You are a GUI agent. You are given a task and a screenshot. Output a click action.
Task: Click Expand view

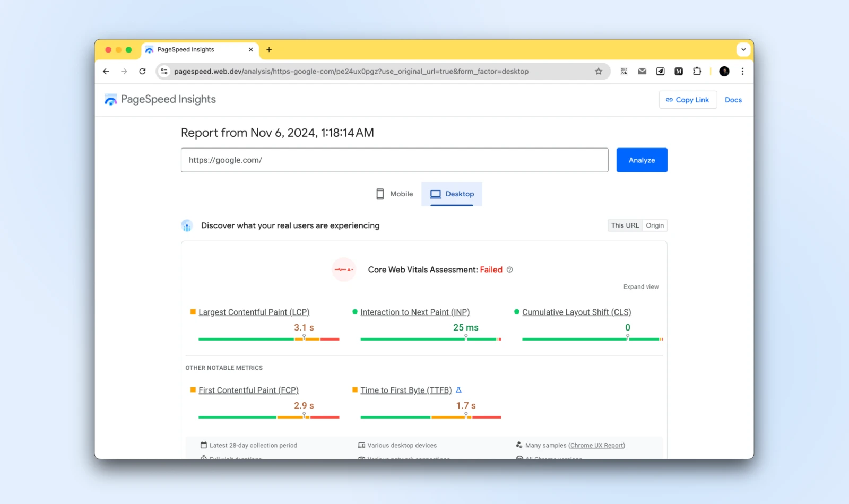[641, 287]
